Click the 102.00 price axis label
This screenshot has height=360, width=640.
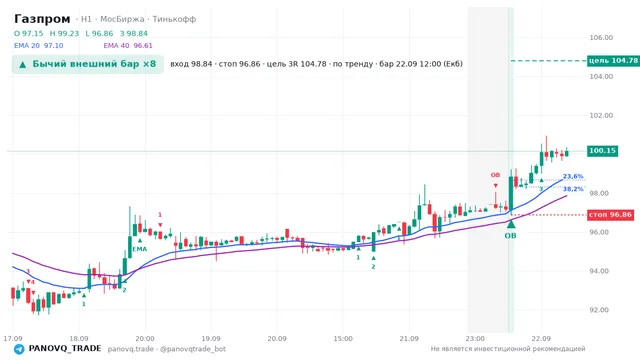tap(601, 116)
